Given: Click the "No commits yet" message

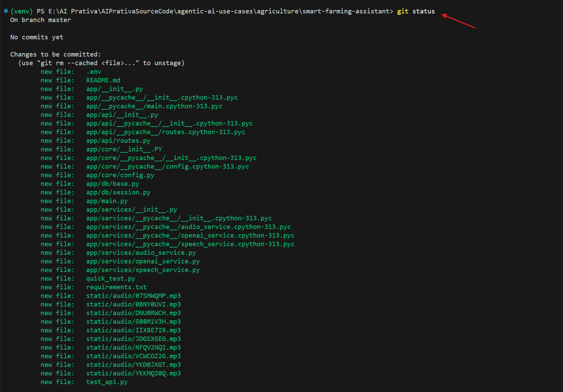Looking at the screenshot, I should click(x=37, y=37).
